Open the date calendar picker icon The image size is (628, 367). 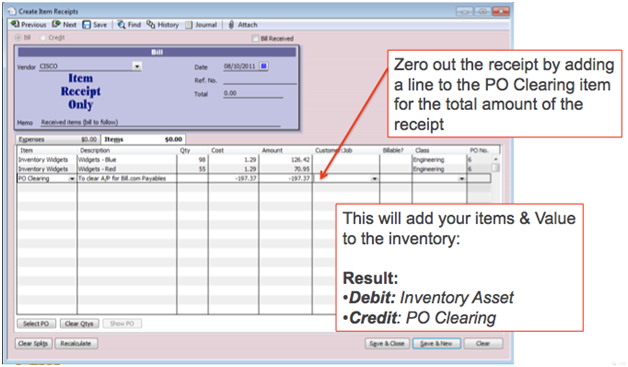point(264,66)
